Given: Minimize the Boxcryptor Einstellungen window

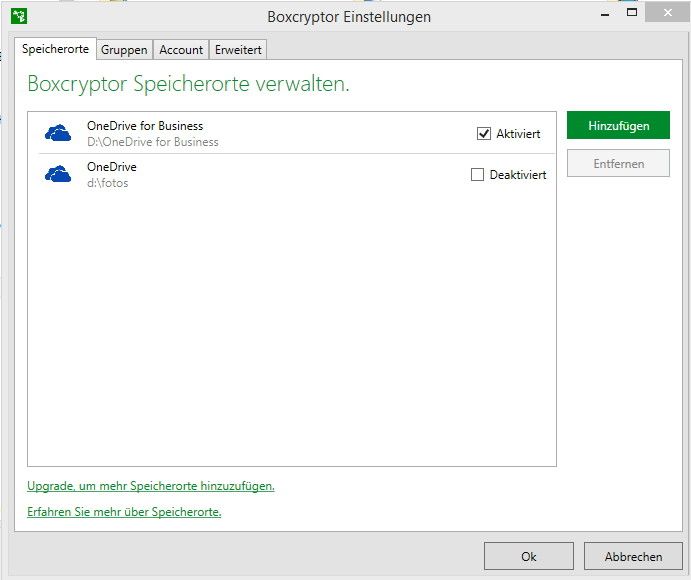Looking at the screenshot, I should click(605, 14).
